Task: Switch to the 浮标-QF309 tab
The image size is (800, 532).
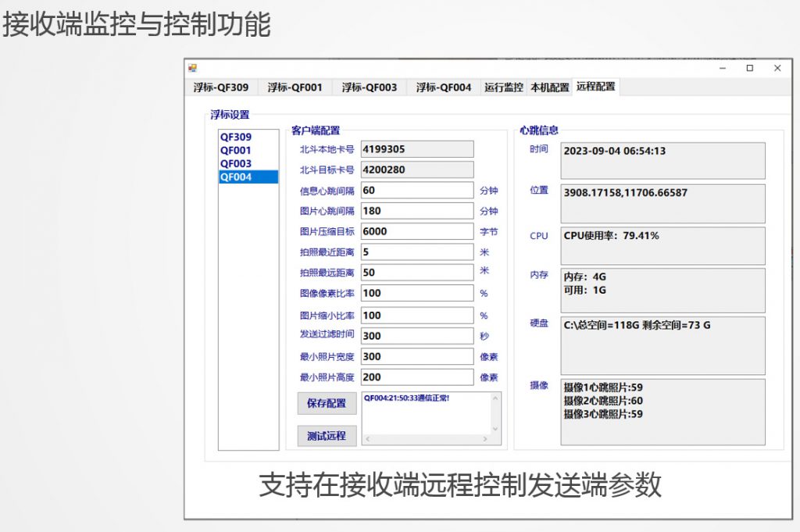Action: click(x=220, y=87)
